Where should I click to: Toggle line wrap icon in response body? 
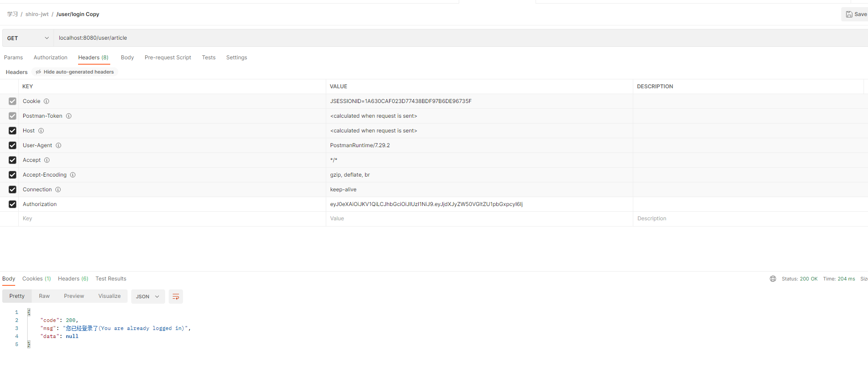176,297
